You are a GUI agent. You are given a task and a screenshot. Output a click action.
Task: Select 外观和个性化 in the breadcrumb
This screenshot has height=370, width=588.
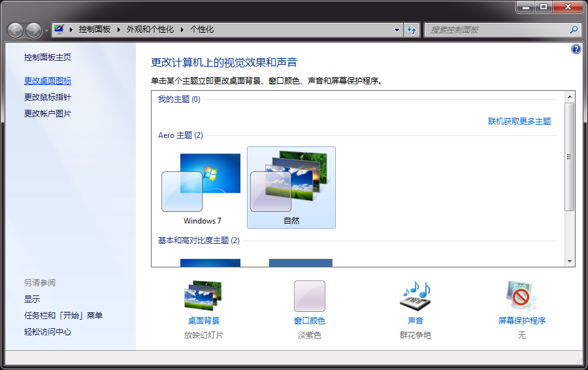[150, 29]
